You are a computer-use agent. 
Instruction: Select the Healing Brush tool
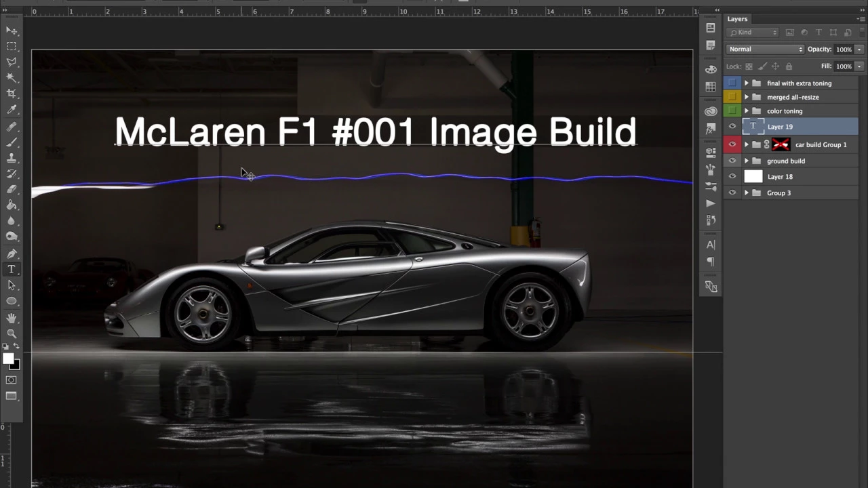click(12, 127)
